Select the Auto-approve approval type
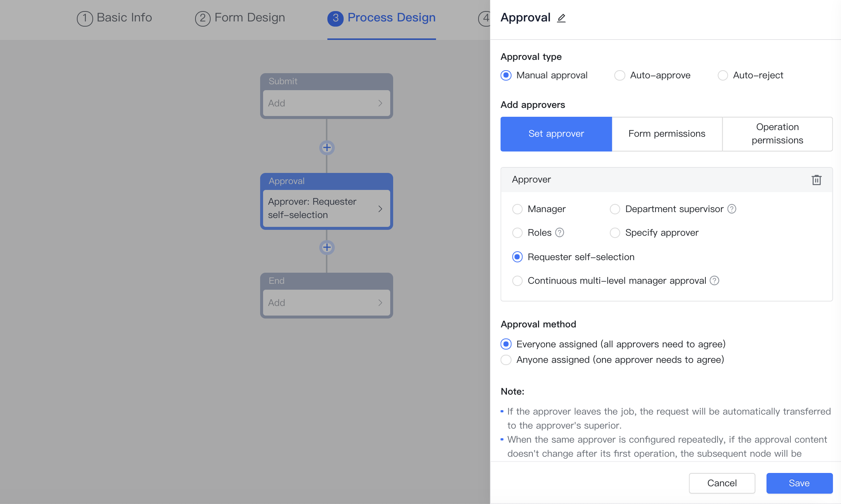841x504 pixels. click(619, 75)
